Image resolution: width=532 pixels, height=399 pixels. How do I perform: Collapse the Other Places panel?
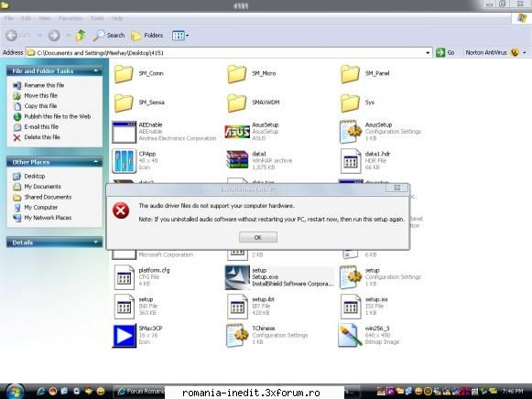click(95, 162)
